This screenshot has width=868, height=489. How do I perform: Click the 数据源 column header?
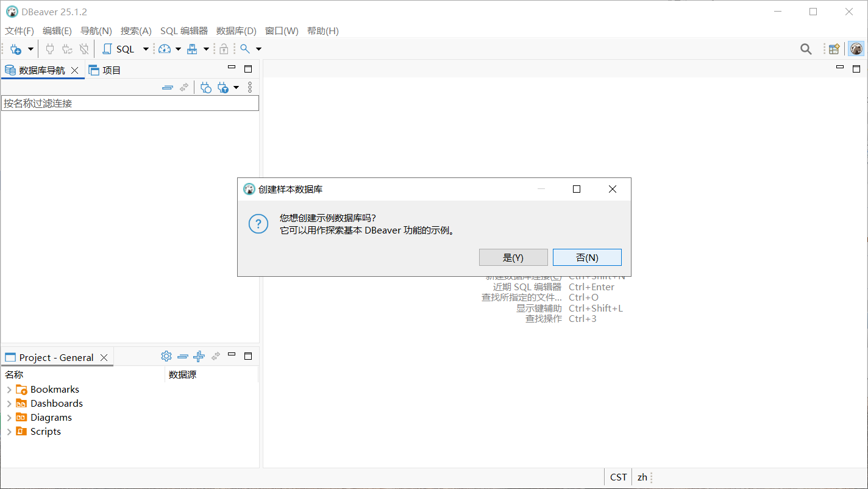(x=212, y=374)
